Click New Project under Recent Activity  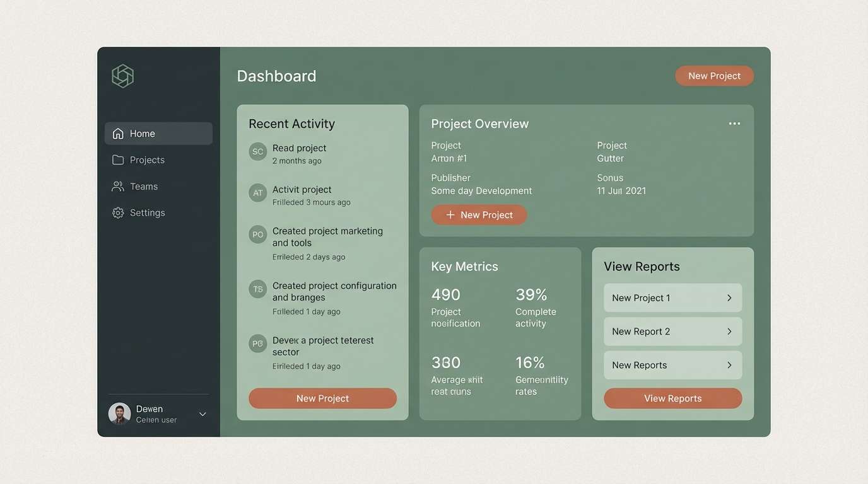pos(322,398)
